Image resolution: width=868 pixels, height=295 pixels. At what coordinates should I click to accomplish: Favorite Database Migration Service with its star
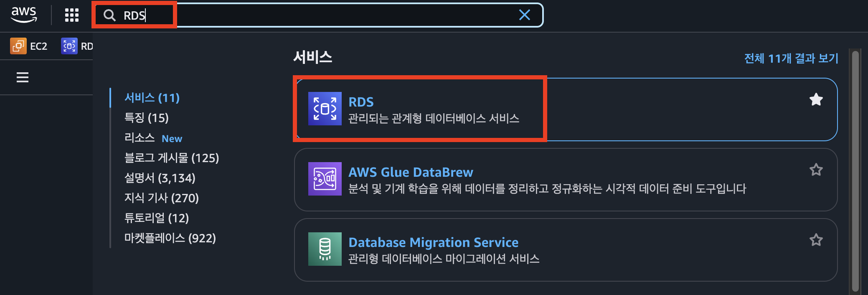pos(816,240)
